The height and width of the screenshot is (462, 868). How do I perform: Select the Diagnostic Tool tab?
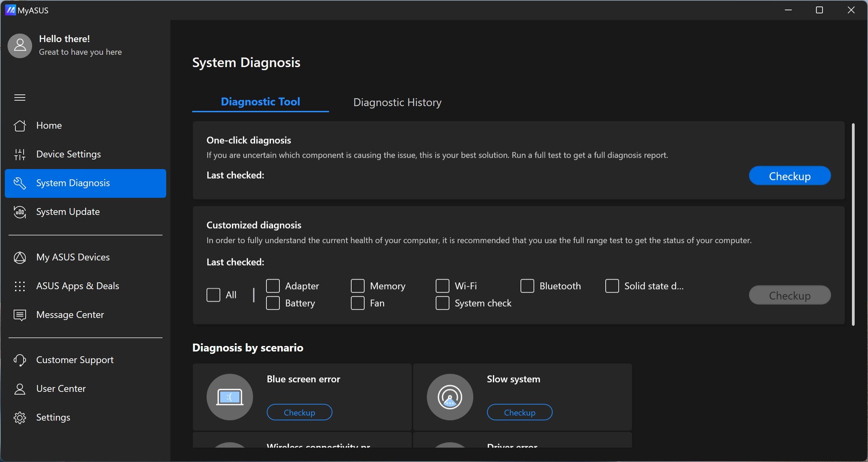tap(260, 102)
